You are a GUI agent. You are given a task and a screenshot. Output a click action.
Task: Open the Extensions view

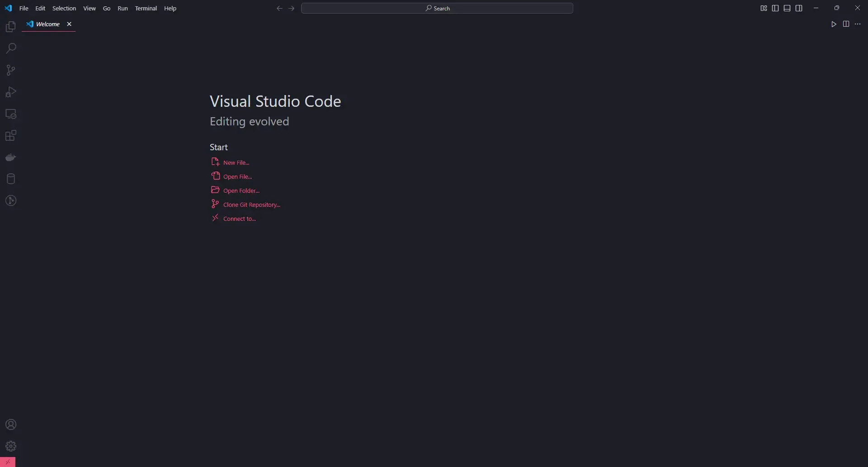(x=11, y=136)
